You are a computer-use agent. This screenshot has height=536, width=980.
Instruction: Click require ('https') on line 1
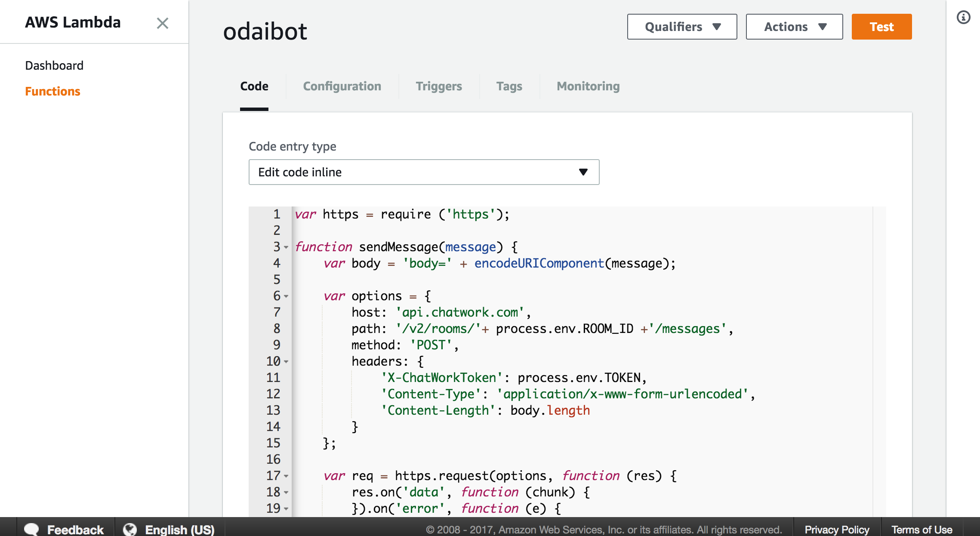[445, 214]
